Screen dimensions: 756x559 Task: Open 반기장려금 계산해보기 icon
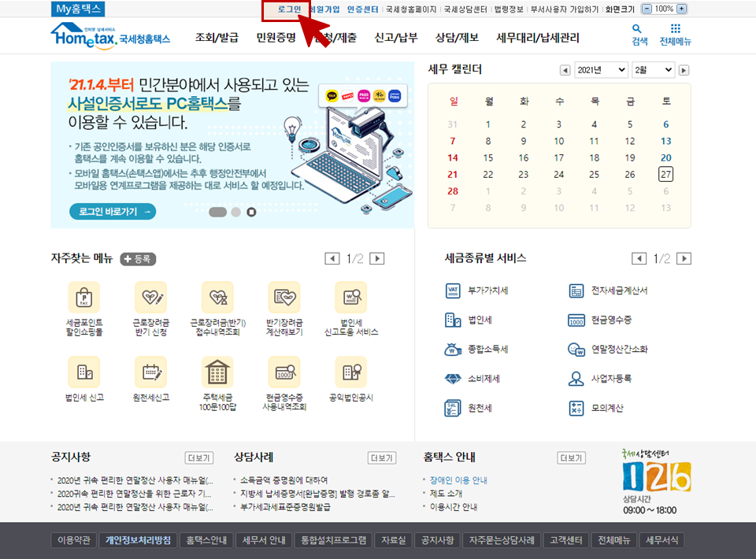pyautogui.click(x=284, y=298)
